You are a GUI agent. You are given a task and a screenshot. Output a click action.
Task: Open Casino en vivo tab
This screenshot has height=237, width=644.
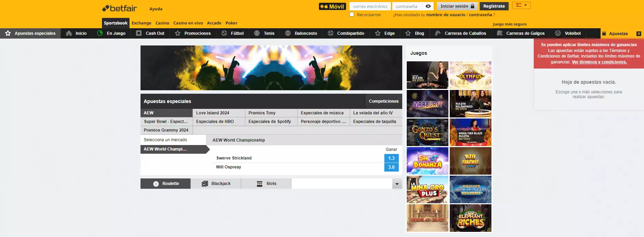pyautogui.click(x=188, y=23)
